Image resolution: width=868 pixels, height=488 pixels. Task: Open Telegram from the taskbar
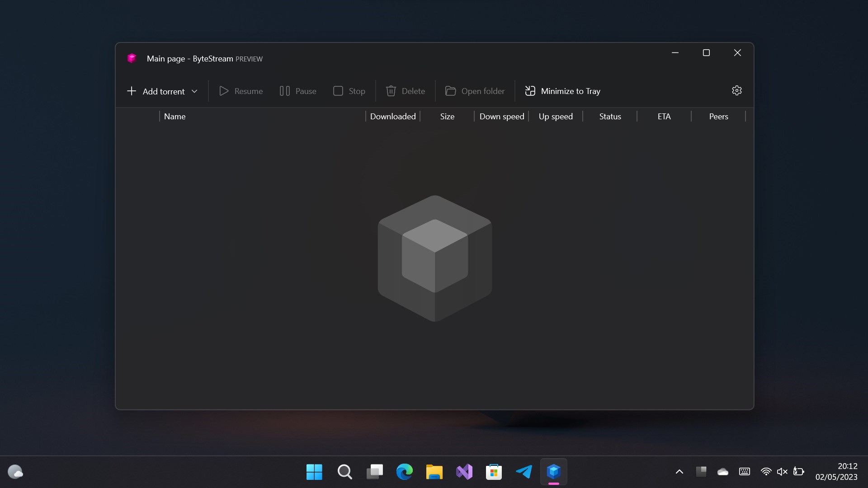pos(524,472)
